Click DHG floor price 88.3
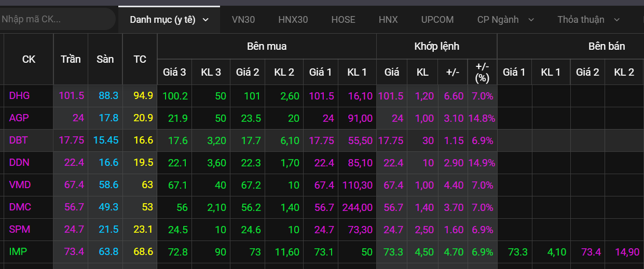The height and width of the screenshot is (269, 644). point(108,95)
